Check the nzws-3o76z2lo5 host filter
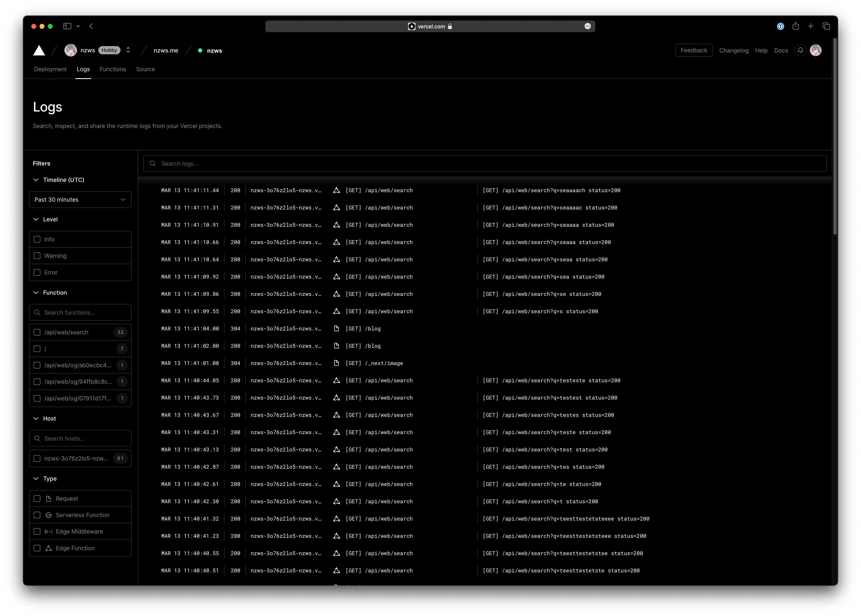 pyautogui.click(x=37, y=458)
